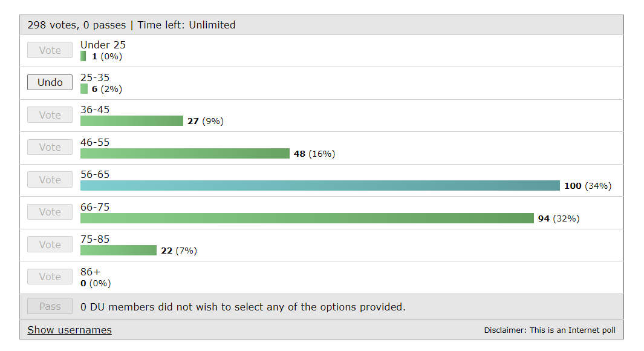Click the green 66-75 result bar

tap(307, 218)
